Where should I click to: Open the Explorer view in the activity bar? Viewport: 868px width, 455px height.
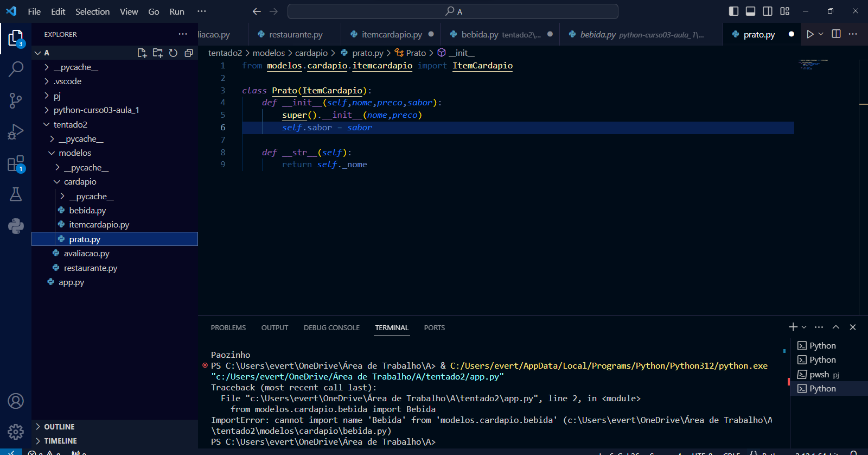pyautogui.click(x=16, y=39)
